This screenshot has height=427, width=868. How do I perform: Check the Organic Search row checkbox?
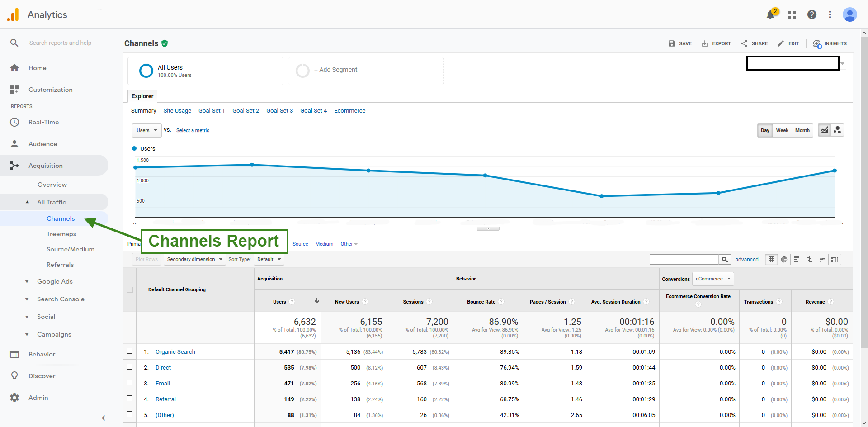tap(130, 351)
